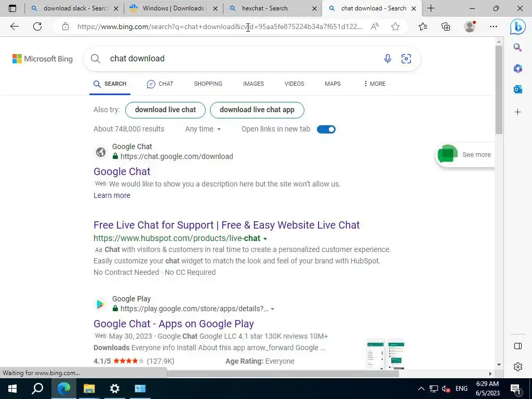Open sidebar settings gear icon

tap(518, 367)
